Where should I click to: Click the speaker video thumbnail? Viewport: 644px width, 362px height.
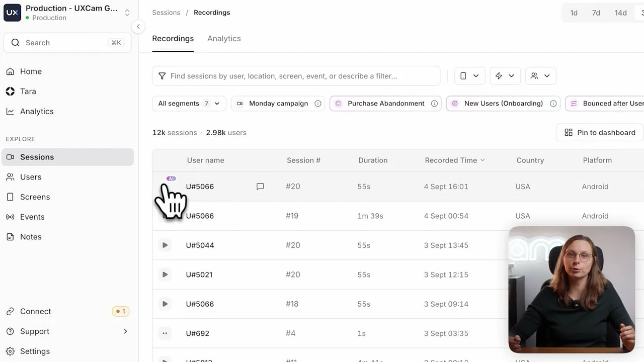coord(572,290)
